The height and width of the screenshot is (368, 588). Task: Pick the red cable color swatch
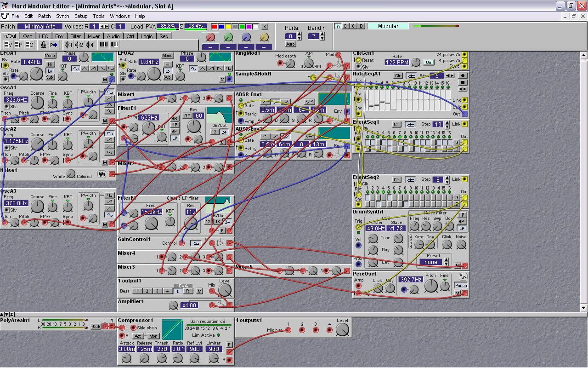pos(215,27)
